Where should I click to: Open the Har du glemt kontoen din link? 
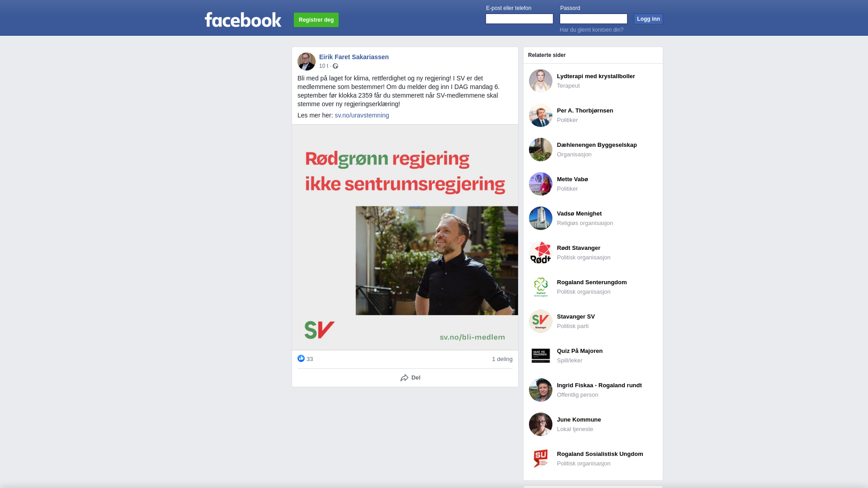coord(591,30)
